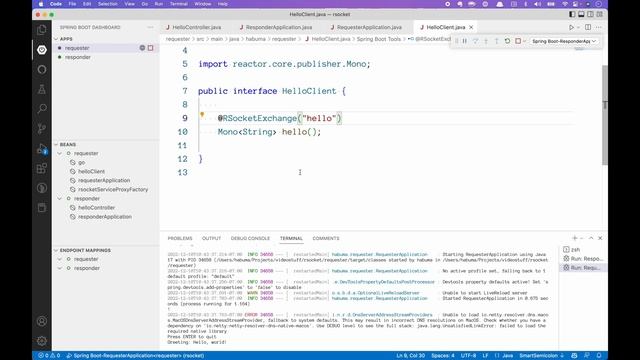Click the open-in-browser icon on requester row
The image size is (640, 360).
coord(142,48)
